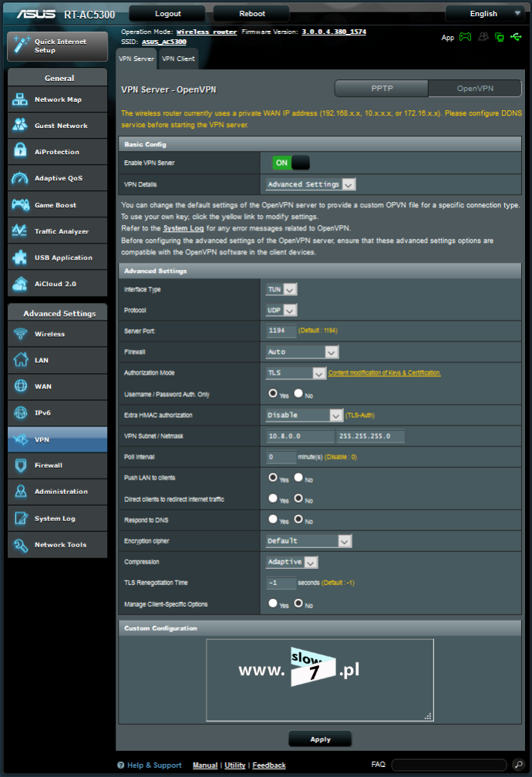Open the Firewall menu label
This screenshot has height=777, width=532.
point(49,466)
